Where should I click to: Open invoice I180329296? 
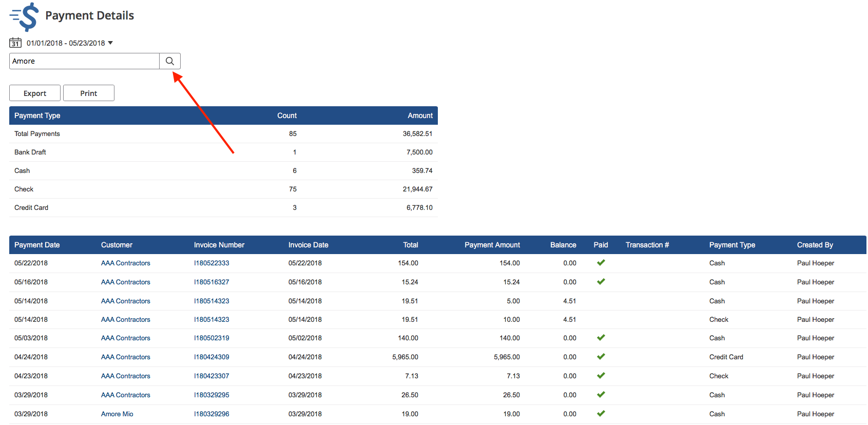pos(211,414)
